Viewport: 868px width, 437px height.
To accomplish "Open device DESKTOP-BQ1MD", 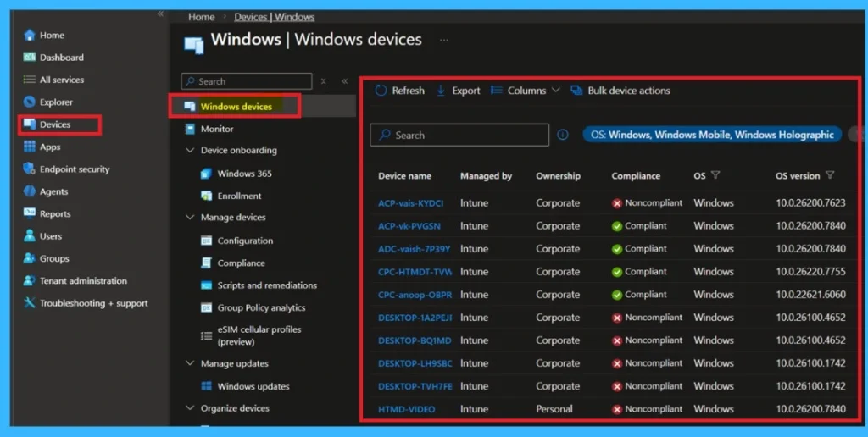I will tap(415, 340).
